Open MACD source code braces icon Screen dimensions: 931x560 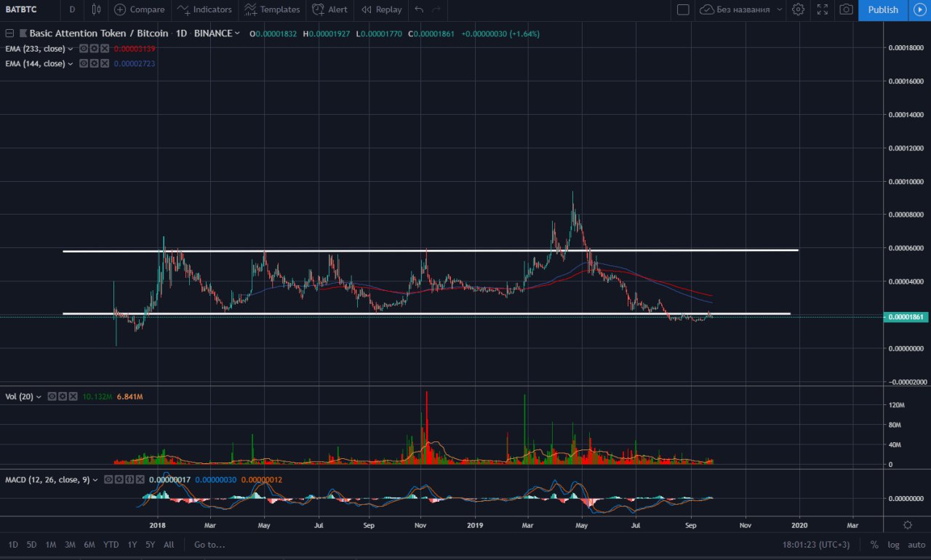[x=129, y=480]
